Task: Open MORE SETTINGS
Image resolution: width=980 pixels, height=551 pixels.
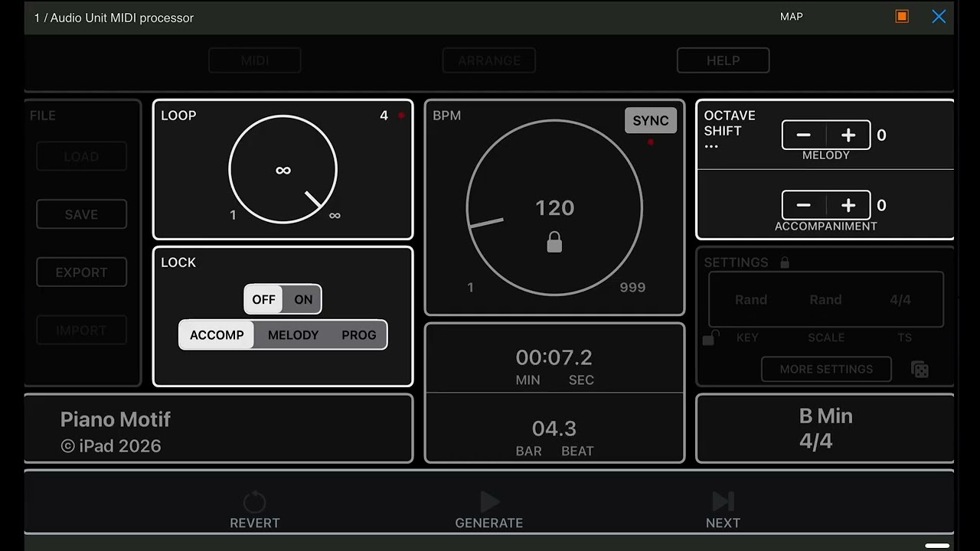Action: click(826, 369)
